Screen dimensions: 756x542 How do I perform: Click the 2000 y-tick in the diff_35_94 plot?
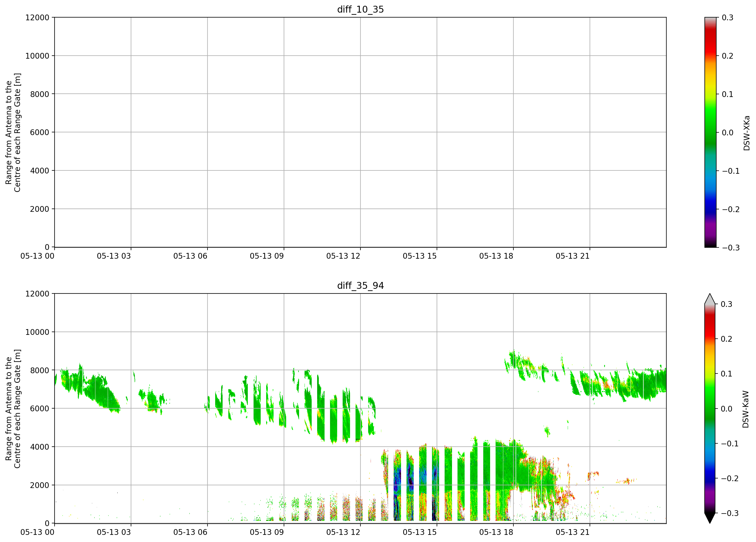click(x=40, y=485)
